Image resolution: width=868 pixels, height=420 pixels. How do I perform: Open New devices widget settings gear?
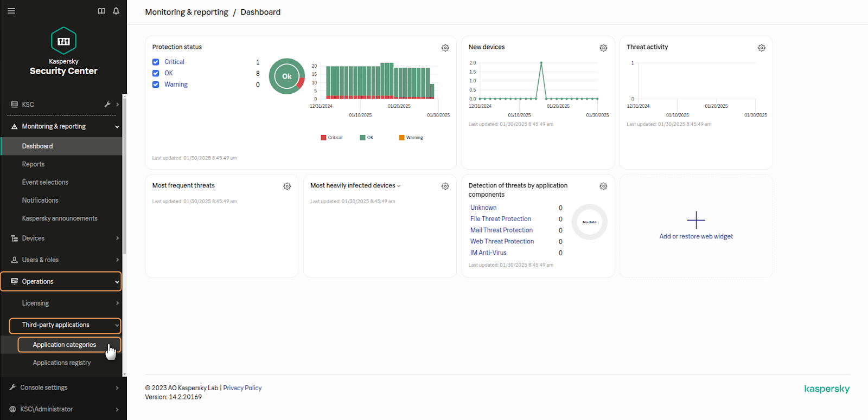click(603, 48)
